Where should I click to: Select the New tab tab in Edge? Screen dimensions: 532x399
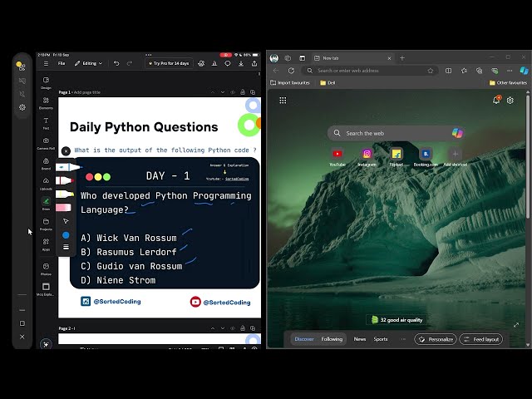352,58
